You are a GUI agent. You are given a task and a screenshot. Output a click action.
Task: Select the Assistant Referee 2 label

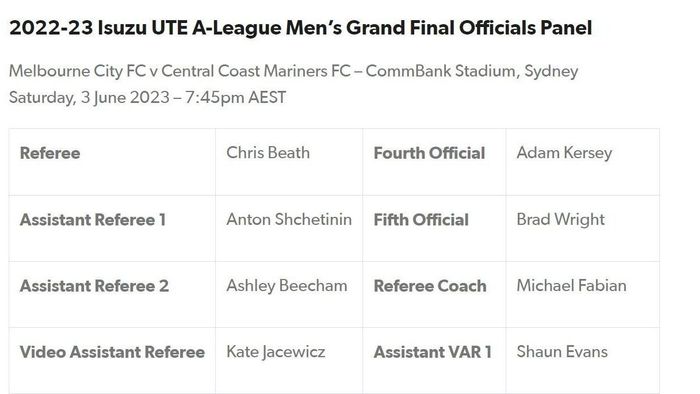coord(94,286)
